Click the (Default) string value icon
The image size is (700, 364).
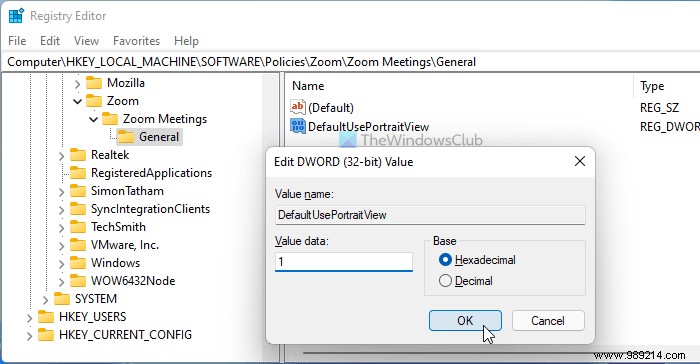(x=297, y=107)
